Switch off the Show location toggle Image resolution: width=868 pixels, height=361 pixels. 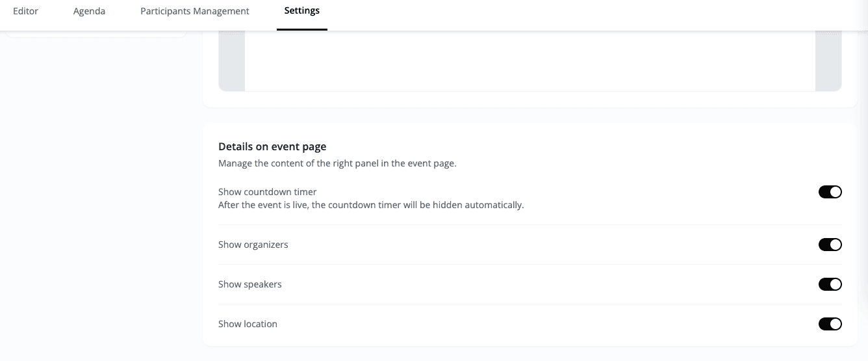(830, 324)
